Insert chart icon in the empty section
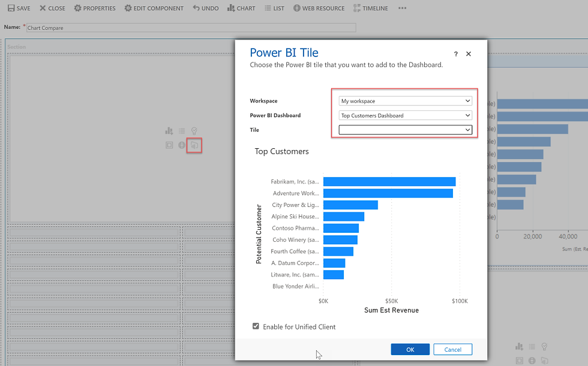588x366 pixels. (x=169, y=131)
